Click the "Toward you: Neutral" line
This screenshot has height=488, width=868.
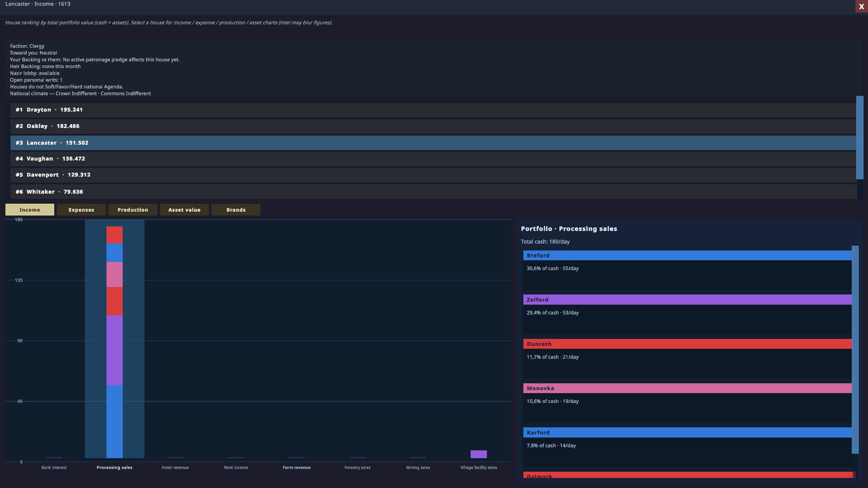click(33, 53)
